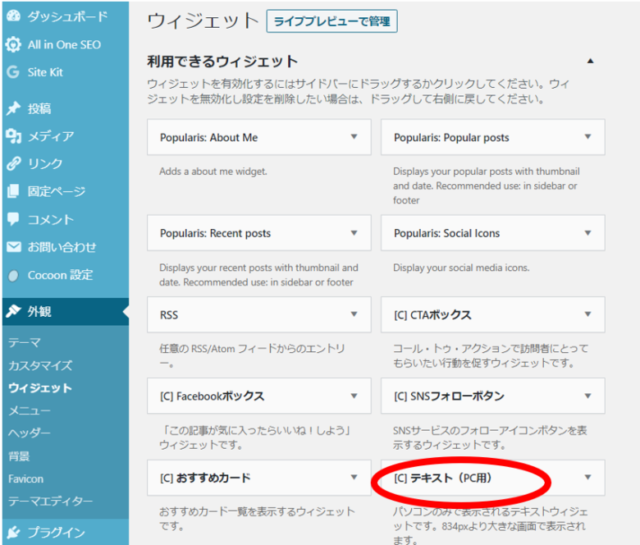Click the media icon beside メディア

point(13,136)
